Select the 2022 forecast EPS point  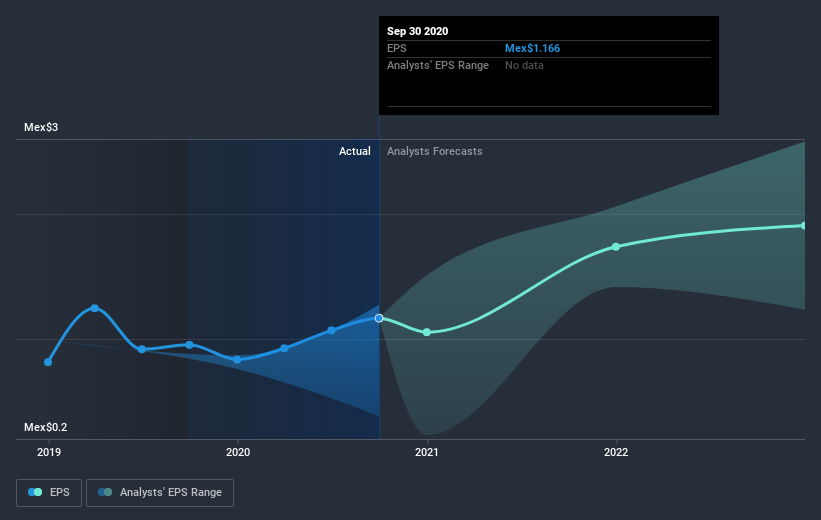(616, 247)
